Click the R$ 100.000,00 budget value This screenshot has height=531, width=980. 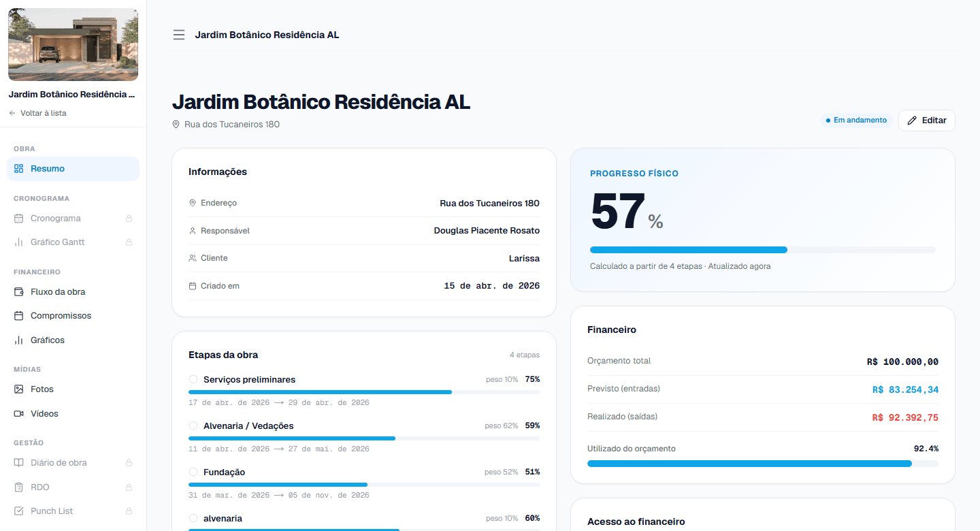tap(902, 362)
